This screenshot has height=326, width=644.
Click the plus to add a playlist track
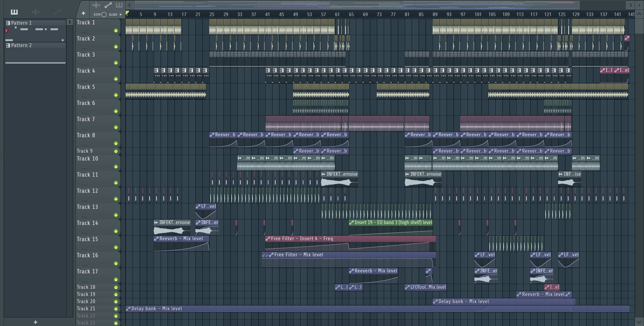pyautogui.click(x=83, y=13)
